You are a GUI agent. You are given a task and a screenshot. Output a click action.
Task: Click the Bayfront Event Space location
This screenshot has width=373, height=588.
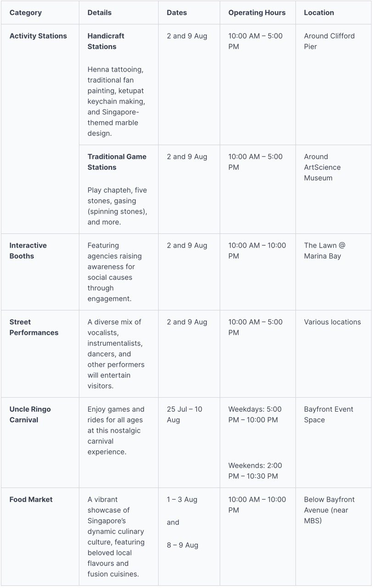click(328, 414)
